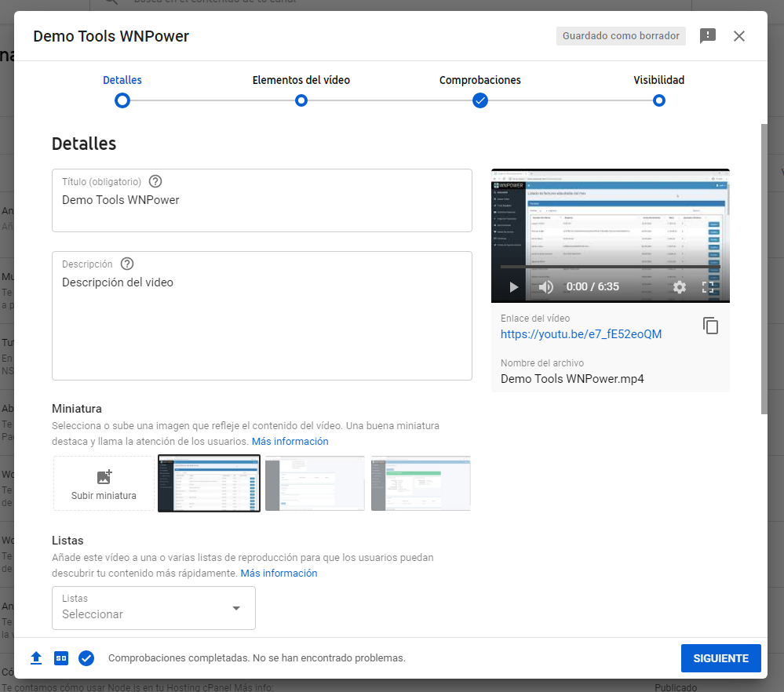Viewport: 784px width, 692px height.
Task: Click the file name Demo Tools WNPower.mp4
Action: (572, 378)
